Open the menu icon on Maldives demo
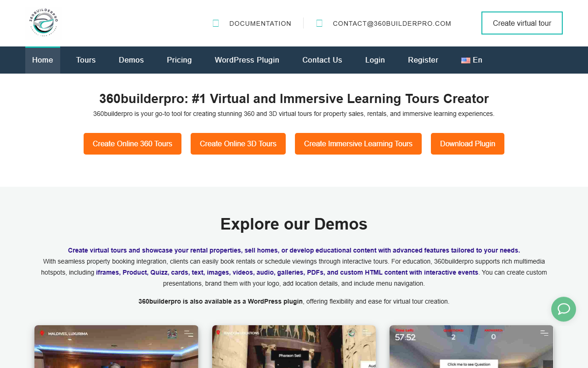 click(189, 333)
